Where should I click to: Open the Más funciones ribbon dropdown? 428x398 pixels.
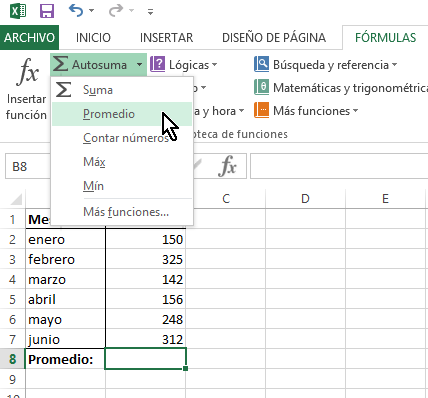click(306, 111)
